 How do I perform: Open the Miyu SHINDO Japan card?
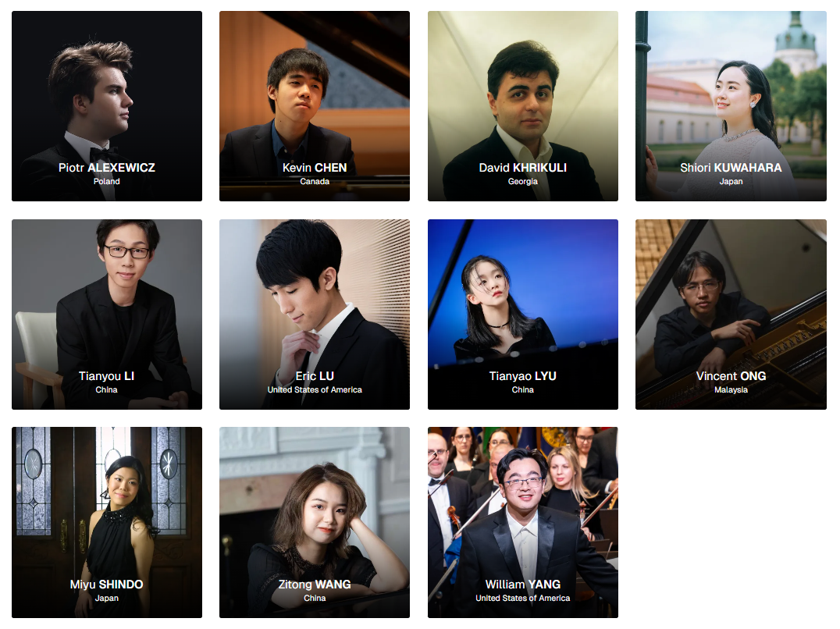(x=107, y=522)
